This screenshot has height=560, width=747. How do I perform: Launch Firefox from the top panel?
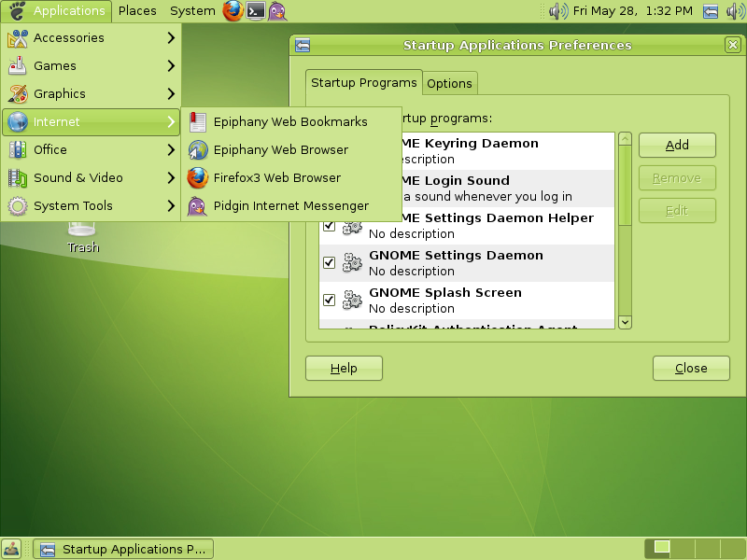pyautogui.click(x=233, y=10)
